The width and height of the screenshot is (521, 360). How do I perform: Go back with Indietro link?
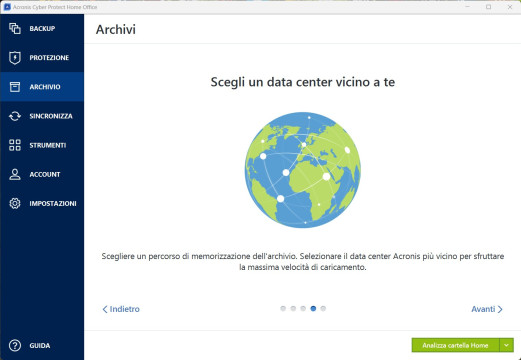tap(121, 309)
